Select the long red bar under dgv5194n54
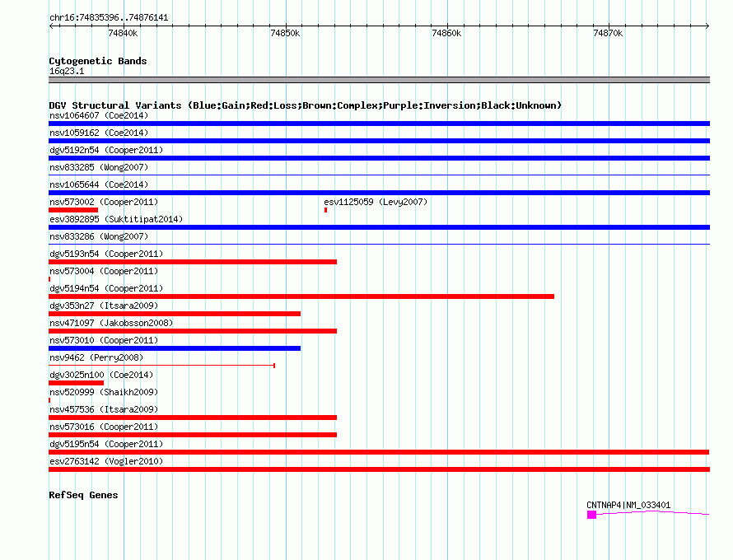This screenshot has width=733, height=560. tap(301, 296)
